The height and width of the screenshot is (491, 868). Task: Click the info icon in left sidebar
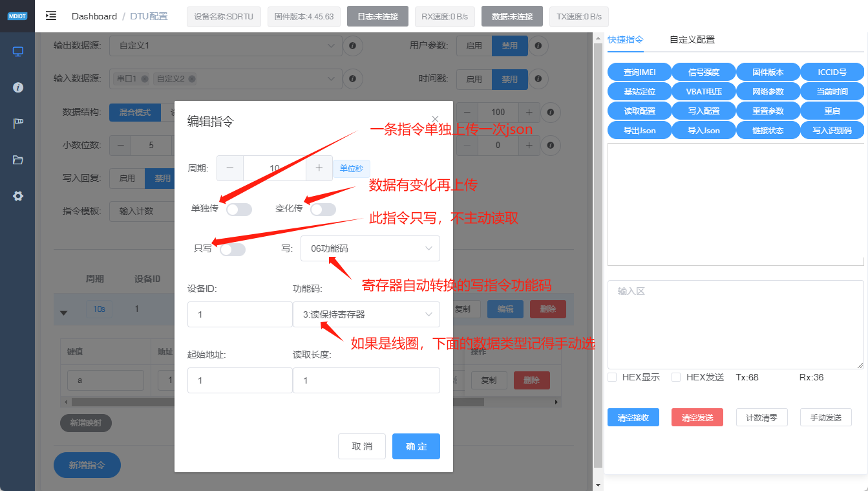click(x=17, y=87)
